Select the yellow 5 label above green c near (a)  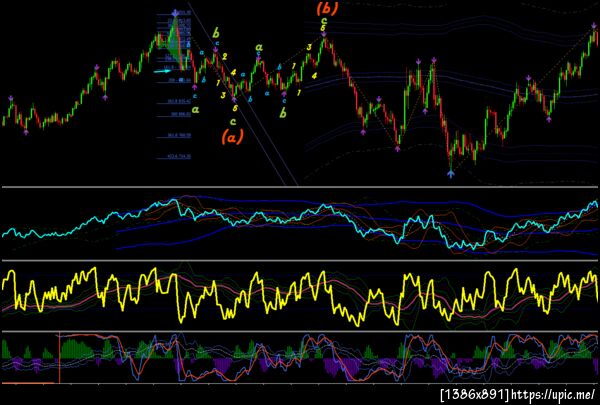coord(235,108)
